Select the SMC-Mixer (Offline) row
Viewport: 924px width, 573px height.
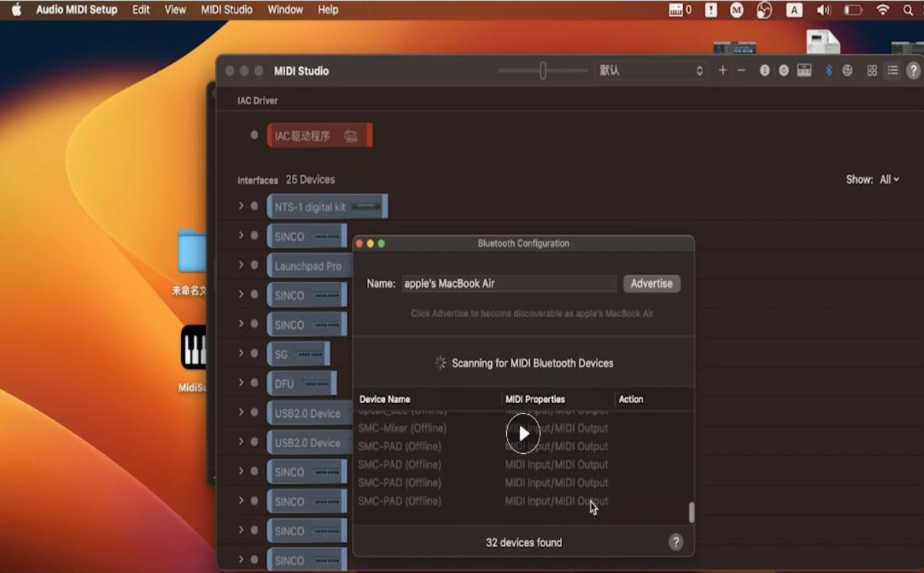point(523,428)
